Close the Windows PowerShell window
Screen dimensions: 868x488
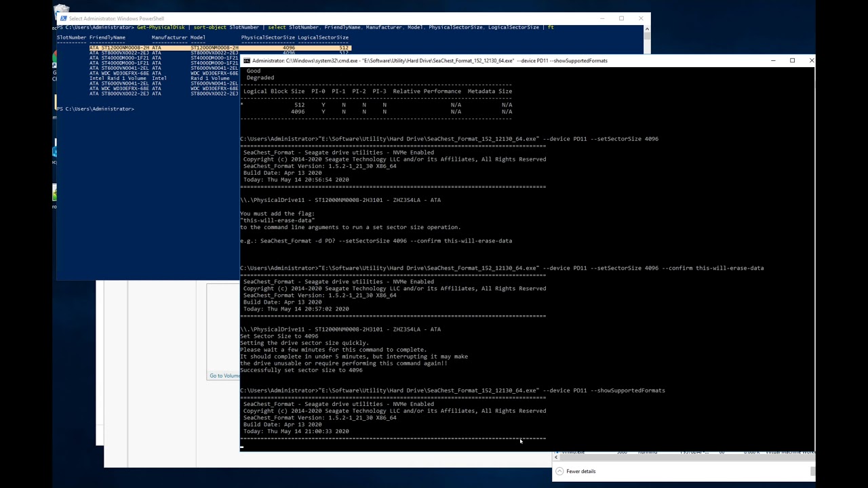(x=641, y=18)
